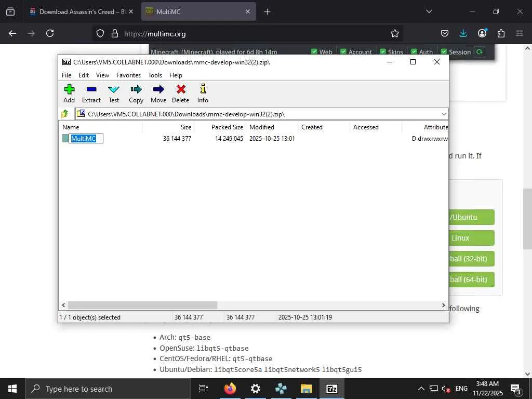
Task: Open the Firefox downloads panel icon
Action: click(x=463, y=33)
